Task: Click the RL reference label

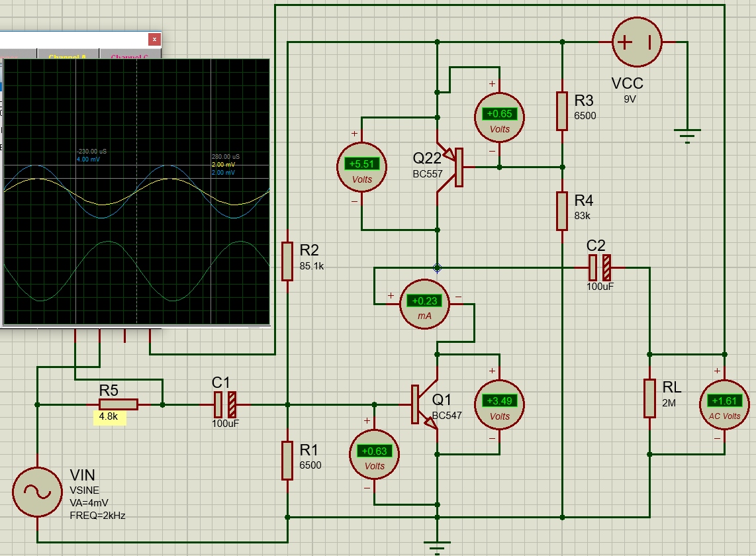Action: point(672,387)
